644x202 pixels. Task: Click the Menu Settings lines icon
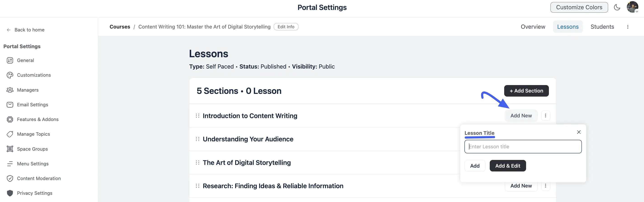(10, 164)
